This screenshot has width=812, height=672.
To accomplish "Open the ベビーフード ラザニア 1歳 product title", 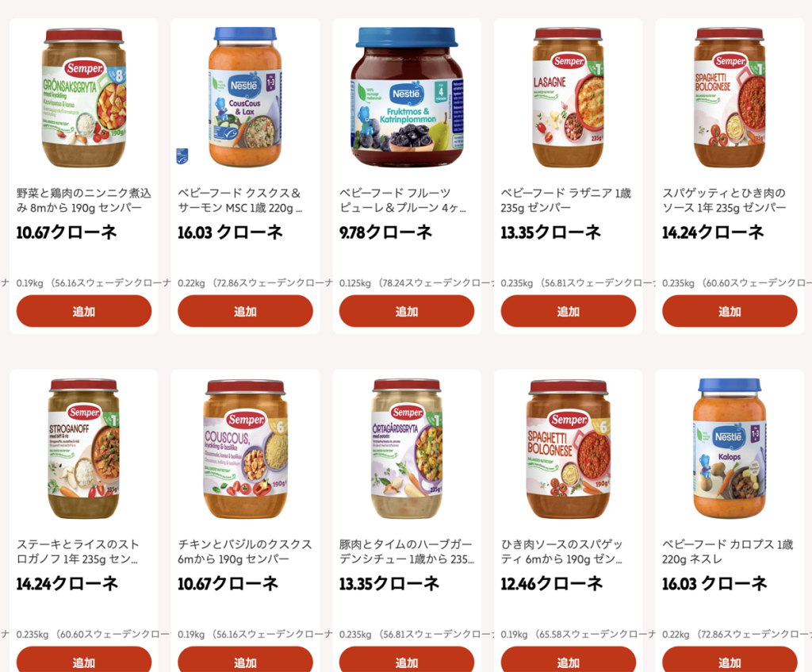I will (x=566, y=201).
